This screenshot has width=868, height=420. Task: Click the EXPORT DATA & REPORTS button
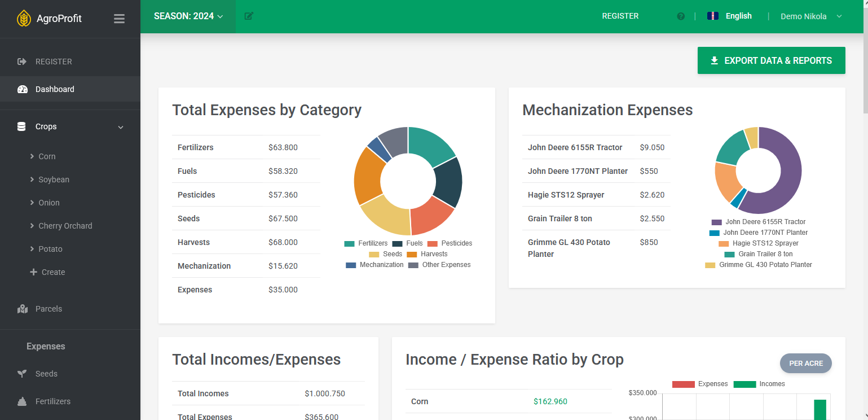coord(771,60)
